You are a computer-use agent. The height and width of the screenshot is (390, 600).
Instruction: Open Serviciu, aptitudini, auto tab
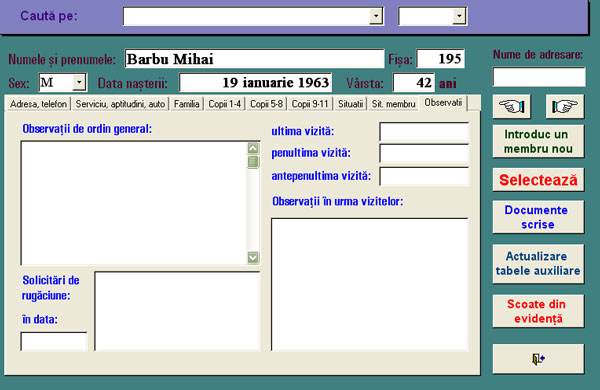[120, 104]
